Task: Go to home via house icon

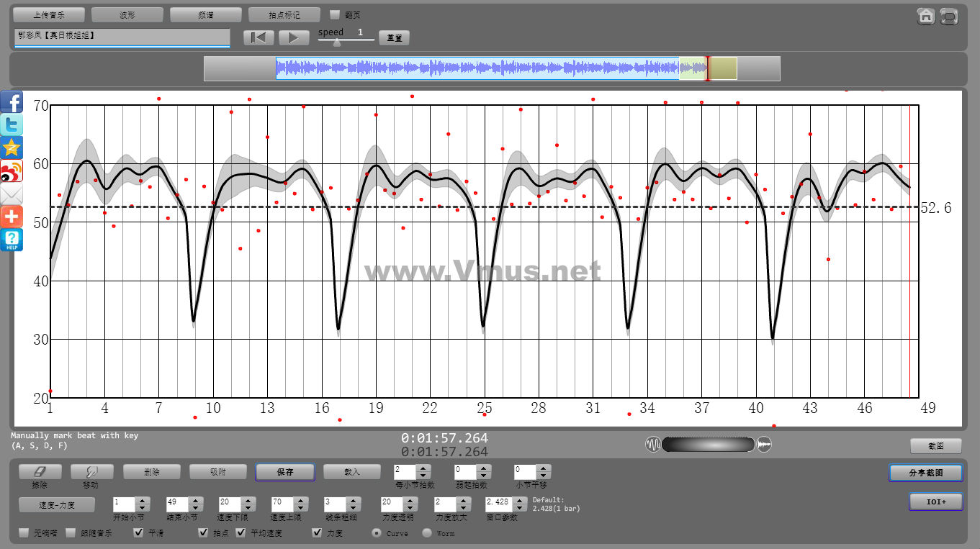Action: [926, 16]
